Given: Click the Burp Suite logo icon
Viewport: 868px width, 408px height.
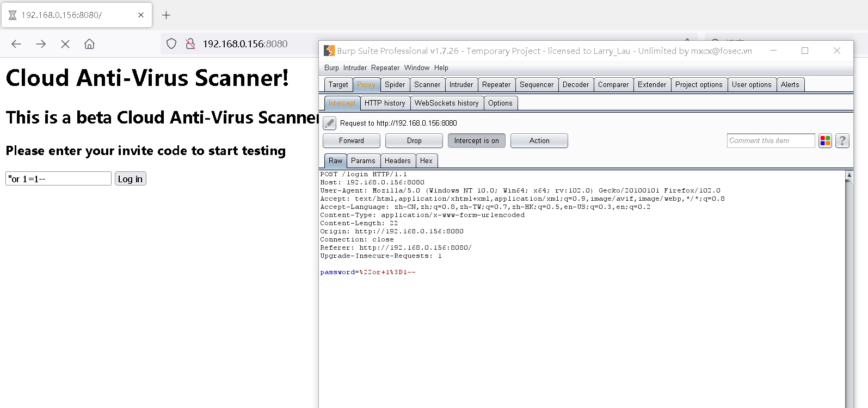Looking at the screenshot, I should [329, 51].
